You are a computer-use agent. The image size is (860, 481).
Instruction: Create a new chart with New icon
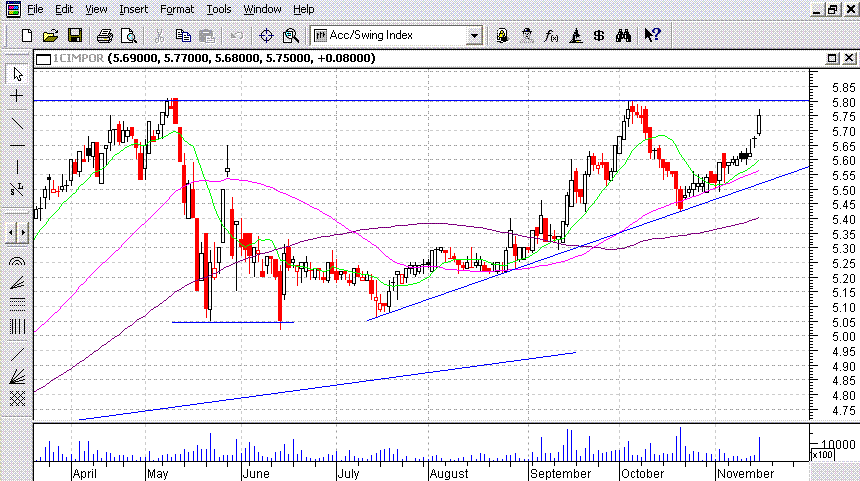[26, 36]
